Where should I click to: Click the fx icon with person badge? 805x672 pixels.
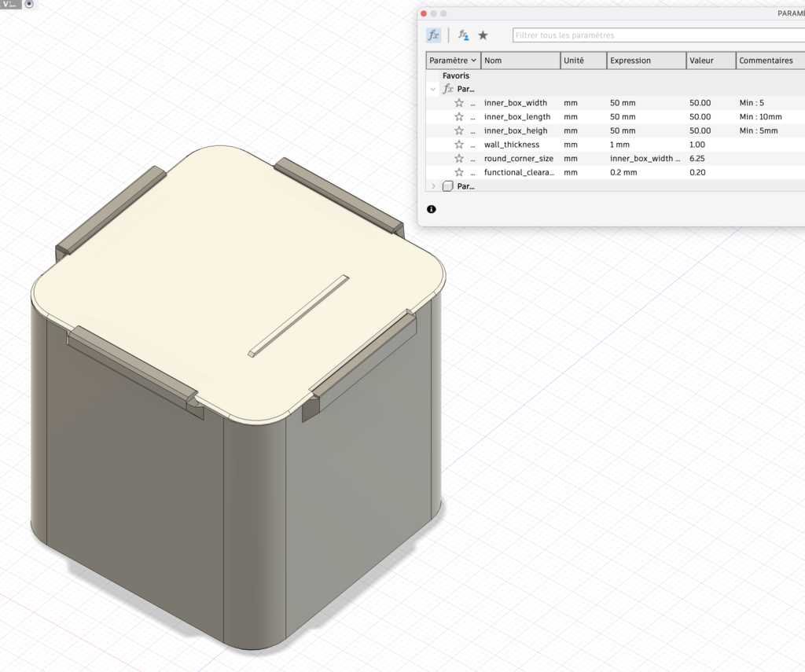point(464,35)
